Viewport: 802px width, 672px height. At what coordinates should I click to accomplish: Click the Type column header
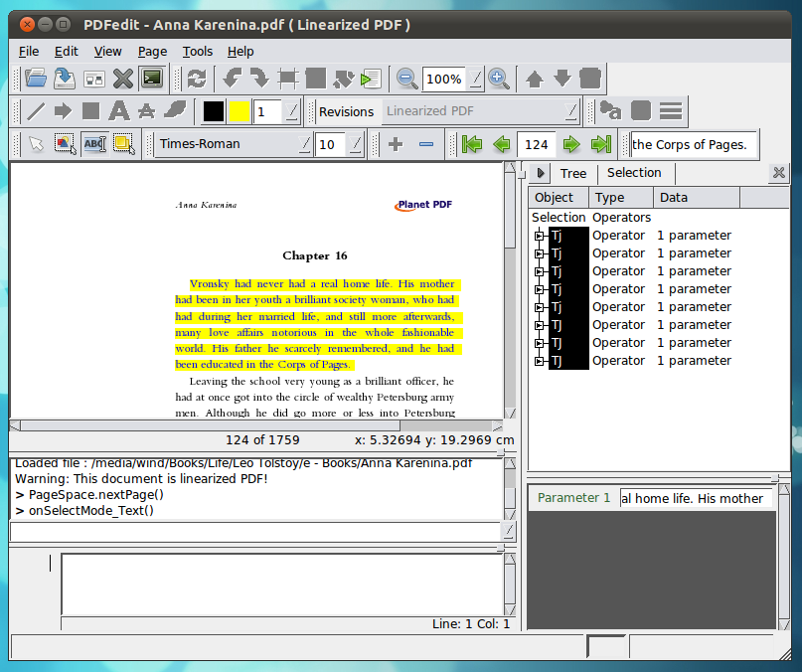pyautogui.click(x=621, y=198)
